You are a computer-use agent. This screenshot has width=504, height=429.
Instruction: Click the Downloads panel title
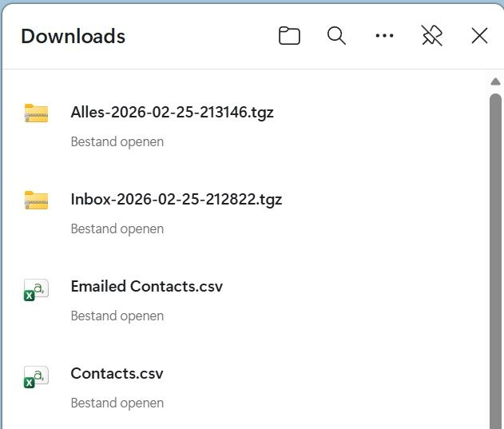(73, 36)
